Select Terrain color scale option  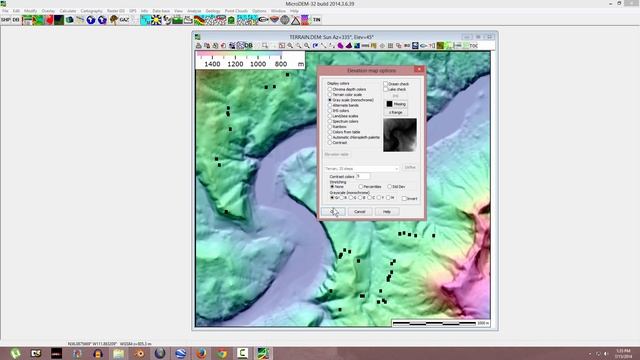coord(344,94)
